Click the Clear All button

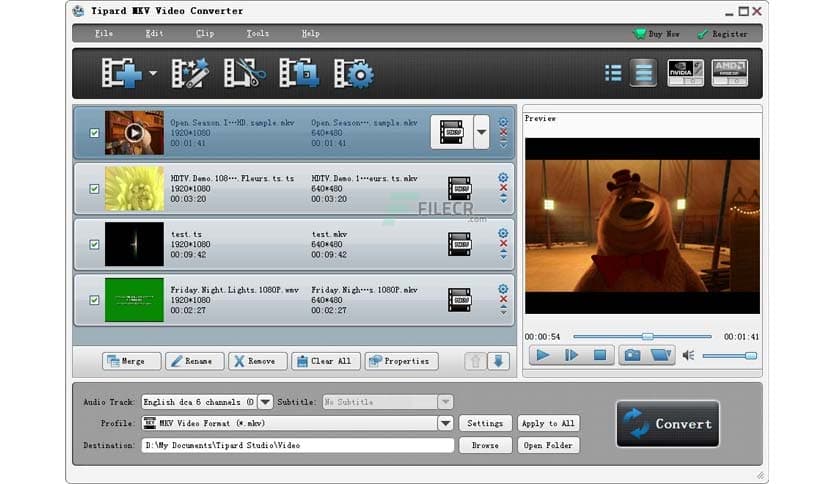[326, 361]
